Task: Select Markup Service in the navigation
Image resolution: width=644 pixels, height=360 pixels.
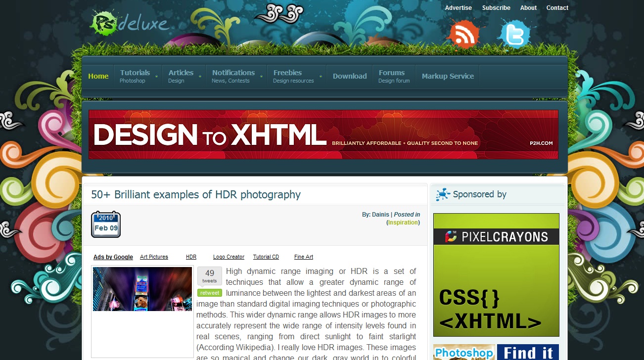Action: tap(448, 76)
